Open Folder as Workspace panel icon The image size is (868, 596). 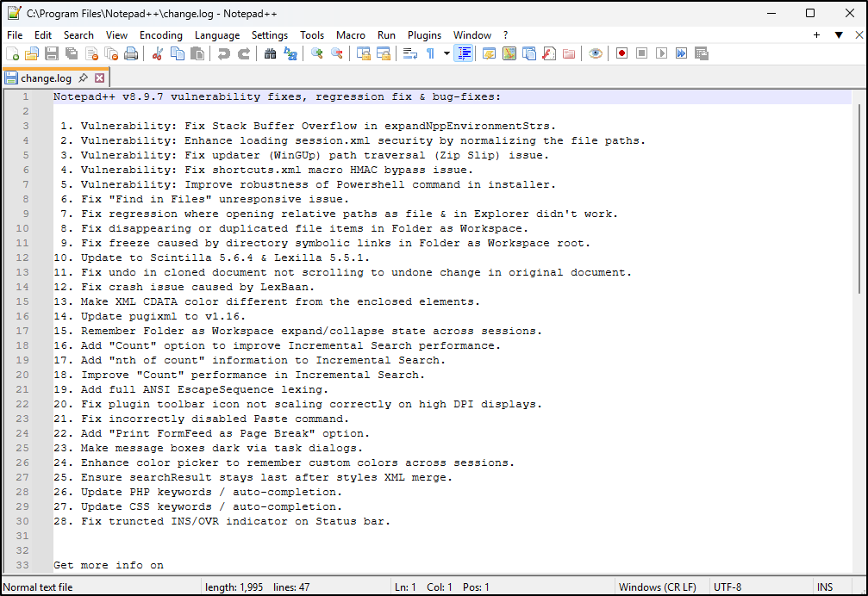click(x=569, y=53)
